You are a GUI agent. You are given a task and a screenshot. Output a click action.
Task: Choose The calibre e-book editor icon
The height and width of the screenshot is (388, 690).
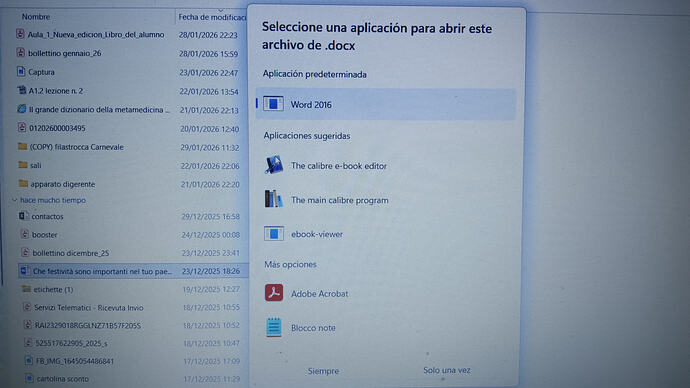coord(274,165)
